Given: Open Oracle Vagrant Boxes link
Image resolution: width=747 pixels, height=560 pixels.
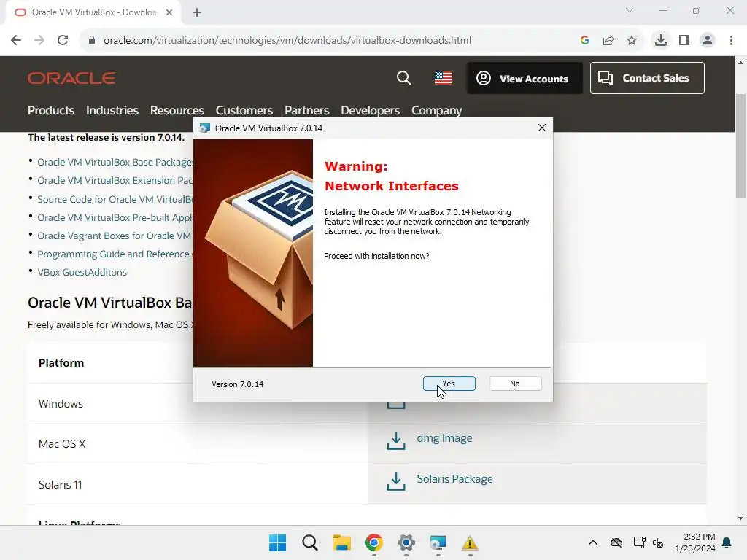Looking at the screenshot, I should 115,236.
